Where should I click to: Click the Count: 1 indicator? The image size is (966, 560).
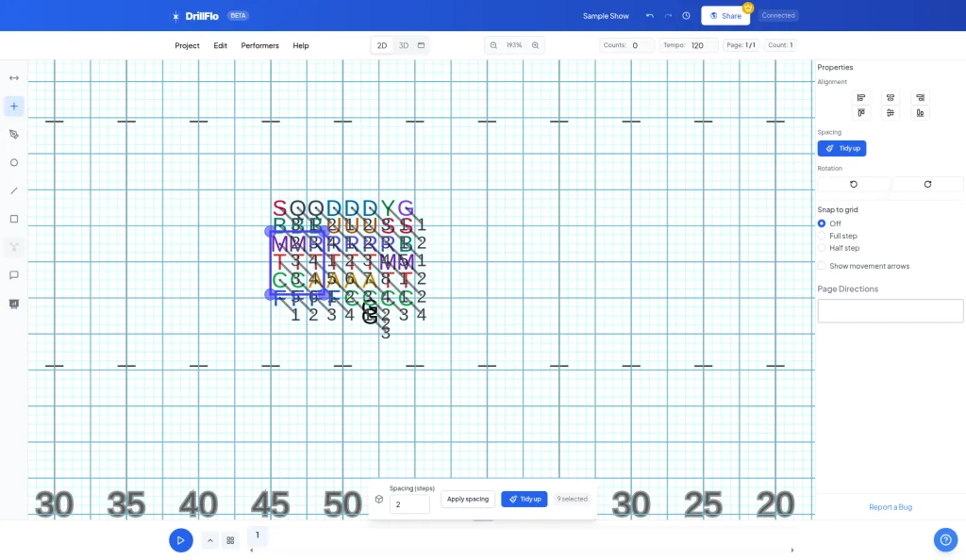click(x=780, y=45)
